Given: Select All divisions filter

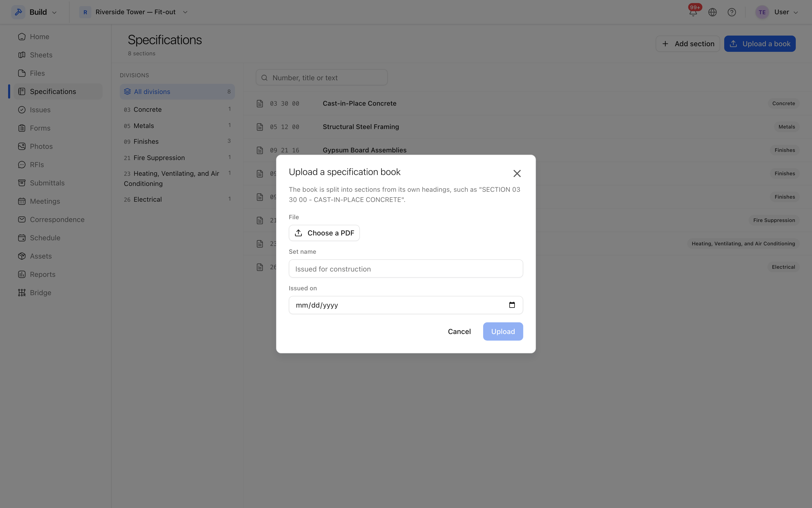Looking at the screenshot, I should point(177,92).
